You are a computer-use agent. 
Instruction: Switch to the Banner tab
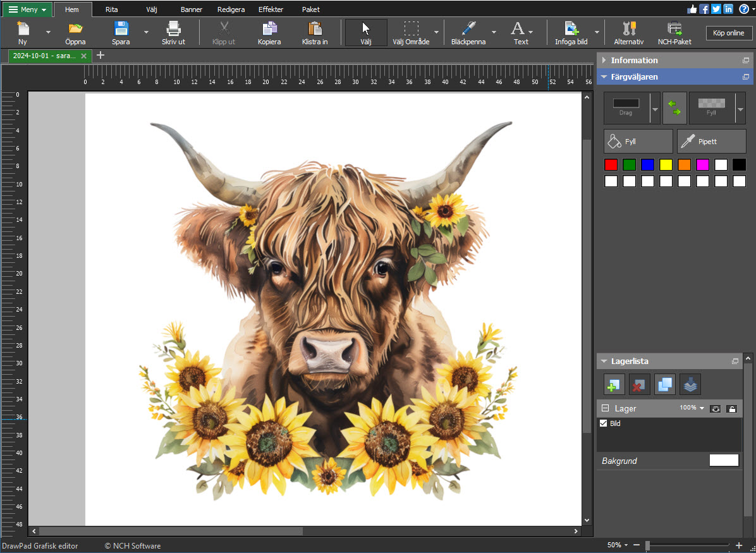(x=192, y=9)
